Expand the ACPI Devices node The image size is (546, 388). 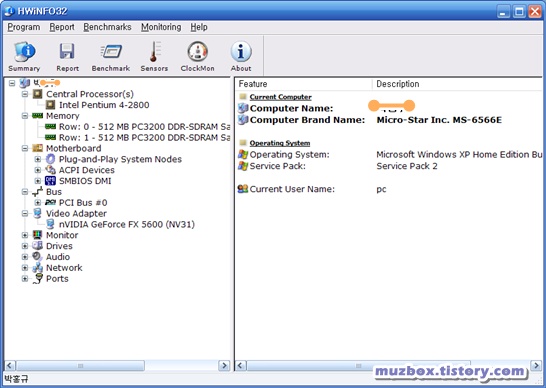pos(38,170)
